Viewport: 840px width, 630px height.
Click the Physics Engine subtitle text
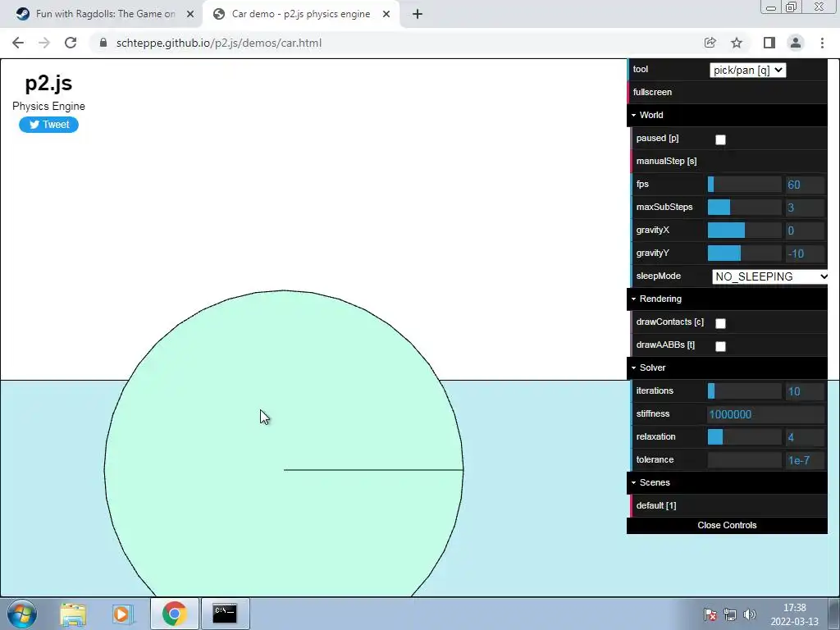[48, 106]
